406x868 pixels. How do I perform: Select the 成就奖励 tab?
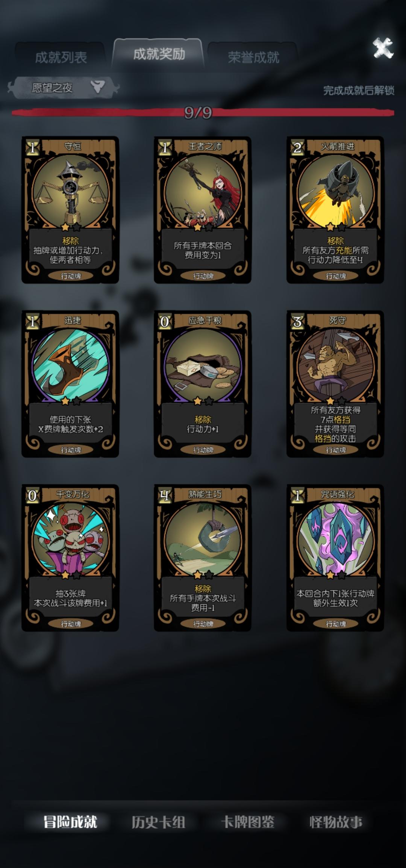click(159, 54)
